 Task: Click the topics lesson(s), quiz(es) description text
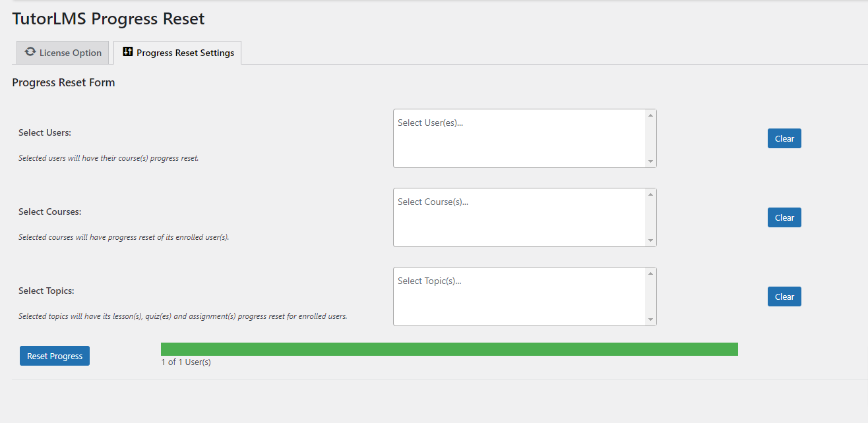(x=183, y=316)
